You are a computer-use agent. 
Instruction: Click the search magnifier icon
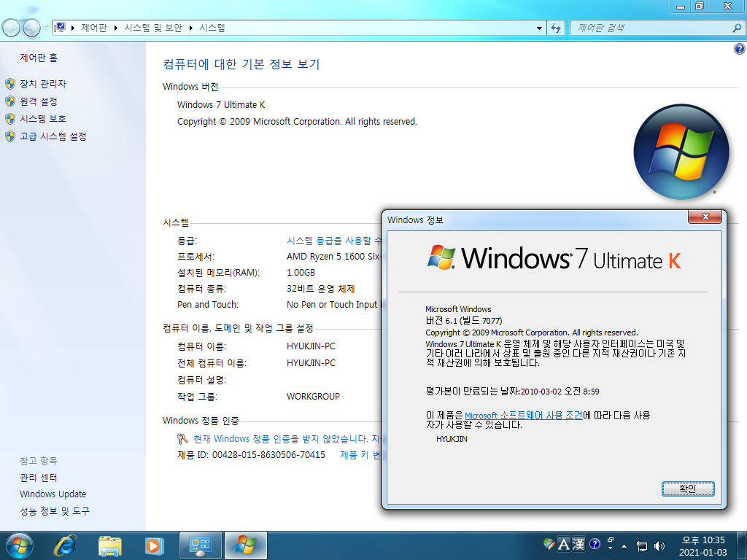pyautogui.click(x=737, y=28)
